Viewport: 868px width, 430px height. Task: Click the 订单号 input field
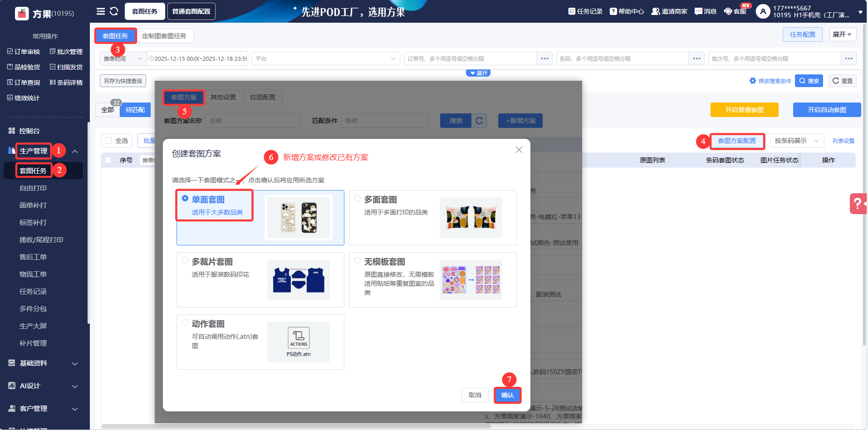click(471, 59)
